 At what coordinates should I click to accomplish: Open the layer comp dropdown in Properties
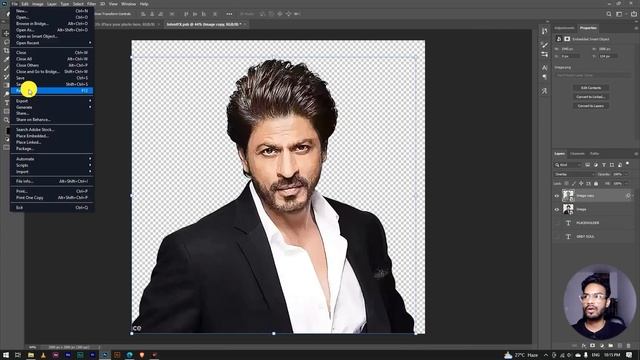click(592, 76)
